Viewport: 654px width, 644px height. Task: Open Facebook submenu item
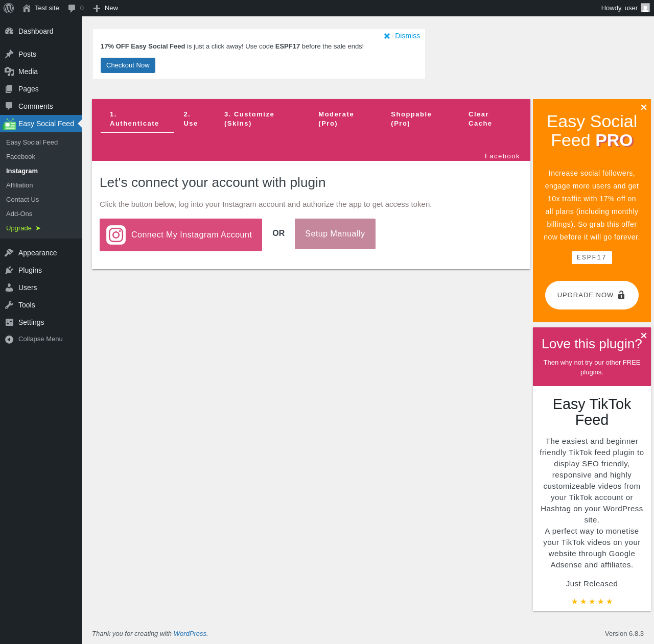pos(41,157)
